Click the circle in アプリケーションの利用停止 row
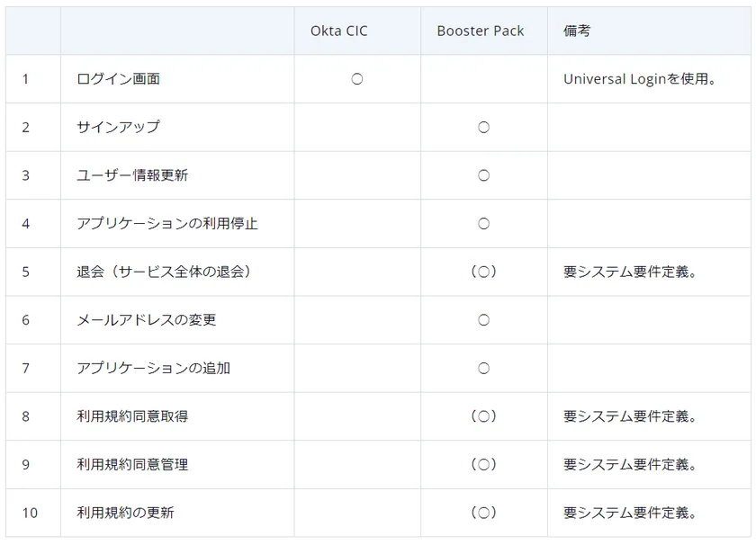The height and width of the screenshot is (545, 756). 483,223
